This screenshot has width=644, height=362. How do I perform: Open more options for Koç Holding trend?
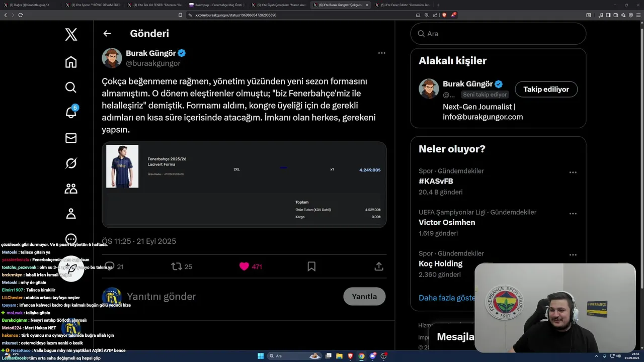pos(573,254)
